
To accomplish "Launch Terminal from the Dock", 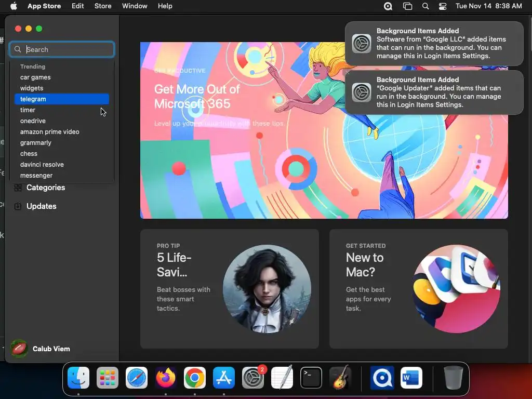I will coord(311,378).
